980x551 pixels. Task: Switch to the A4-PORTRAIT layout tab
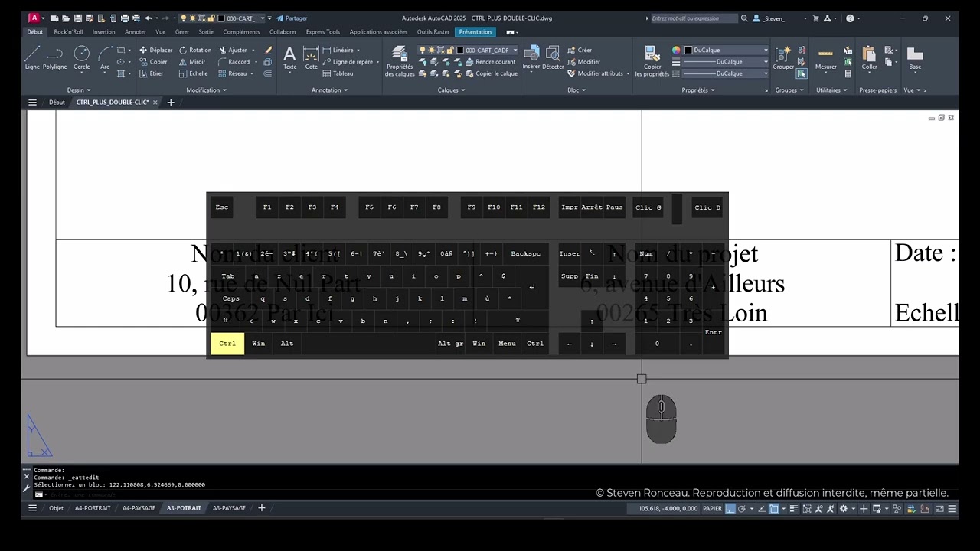(93, 508)
